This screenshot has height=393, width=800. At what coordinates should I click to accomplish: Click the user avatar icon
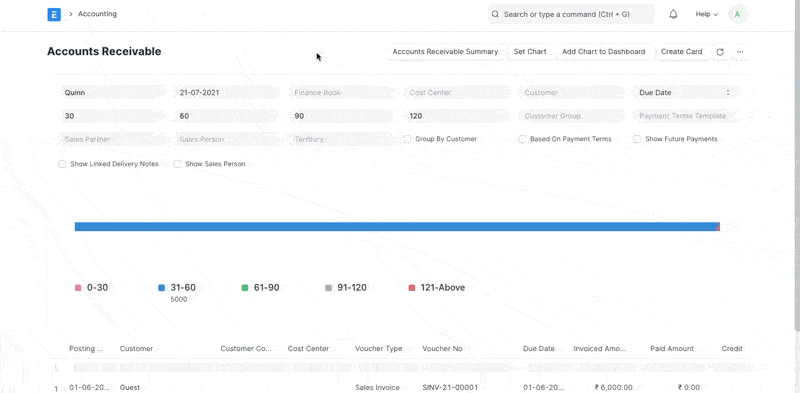pyautogui.click(x=737, y=14)
